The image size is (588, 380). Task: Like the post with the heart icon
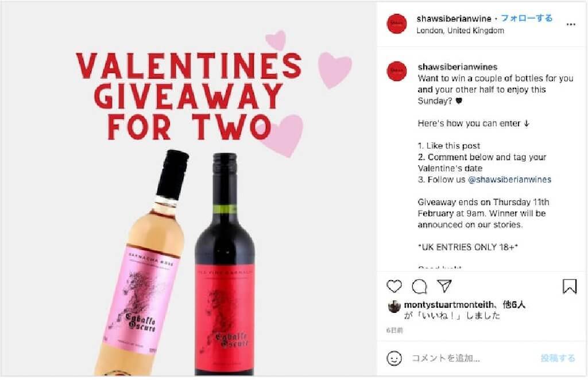(x=394, y=286)
